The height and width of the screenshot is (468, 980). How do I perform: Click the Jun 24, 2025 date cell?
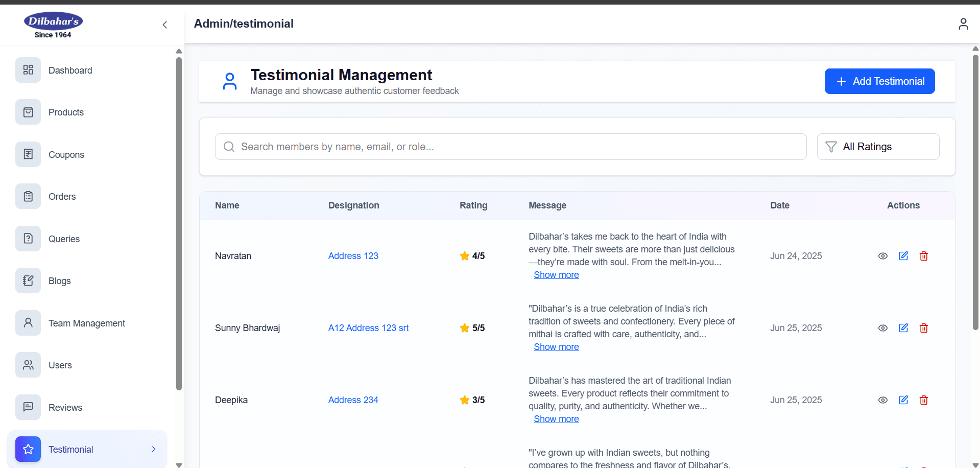coord(796,256)
